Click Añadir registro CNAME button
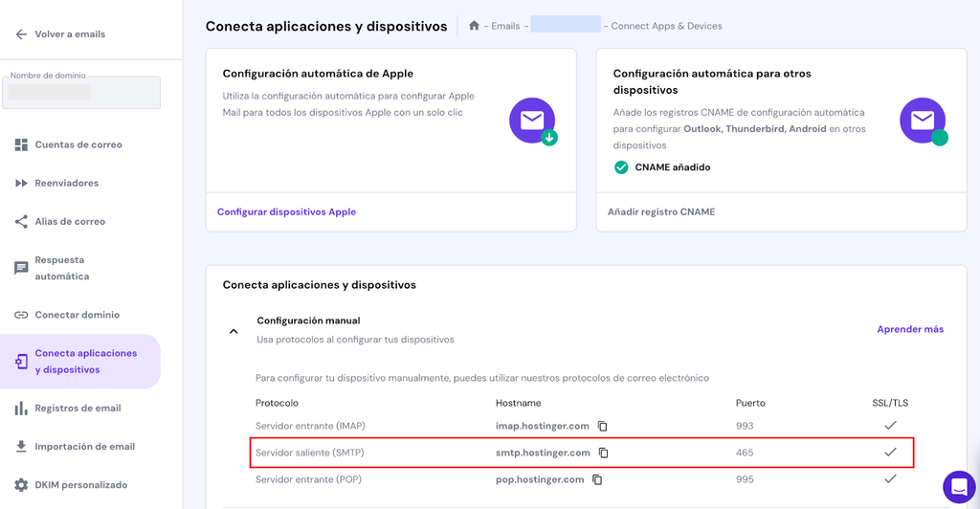Screen dimensions: 980x509 tap(661, 211)
